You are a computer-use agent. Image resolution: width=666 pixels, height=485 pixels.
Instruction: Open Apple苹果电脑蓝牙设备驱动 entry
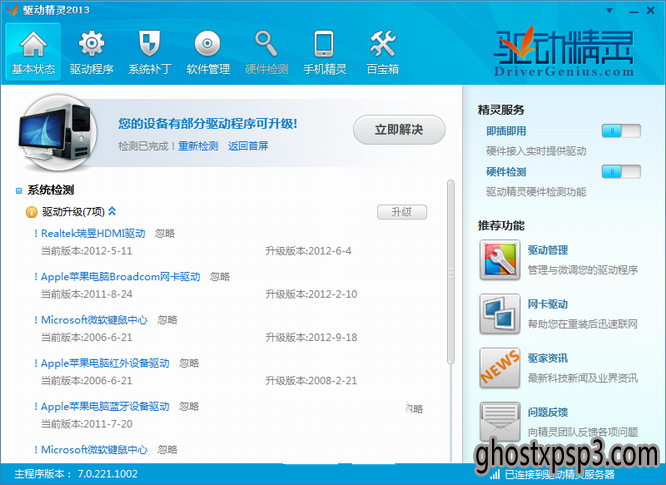[105, 406]
